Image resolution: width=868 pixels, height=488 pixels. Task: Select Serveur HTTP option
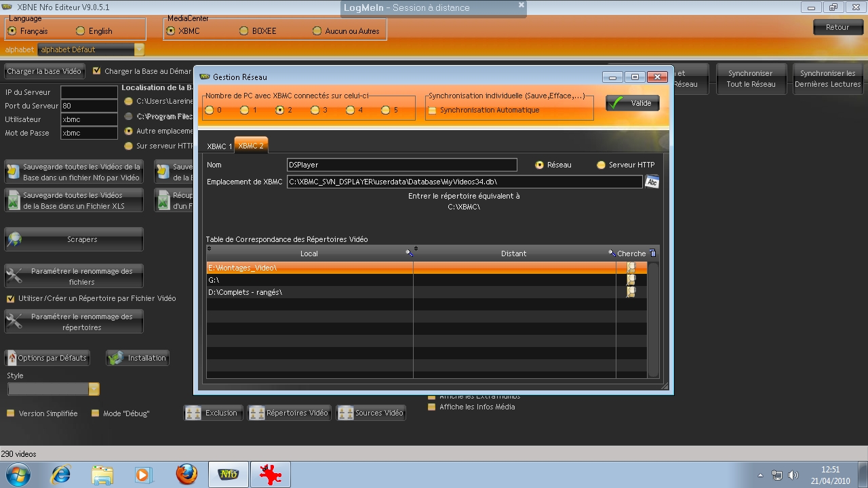(601, 165)
